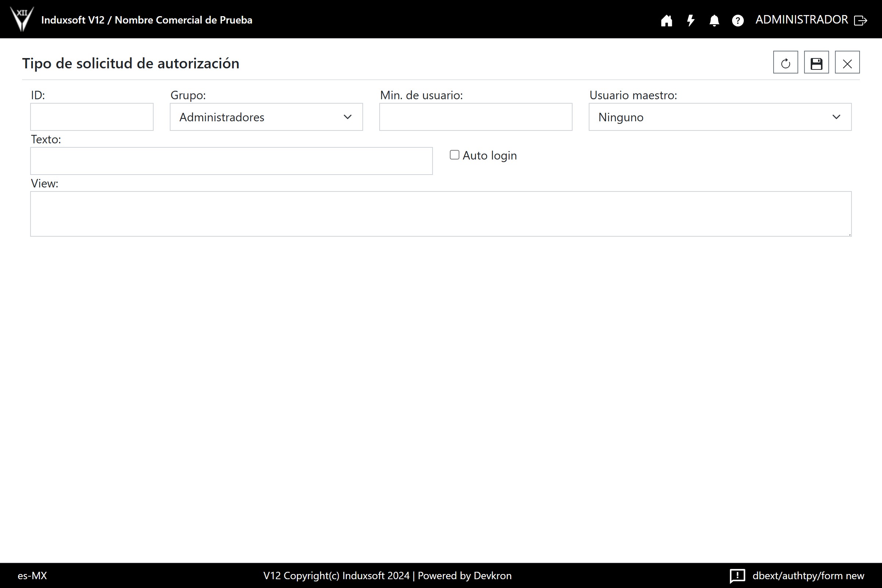Go to the Home icon
The width and height of the screenshot is (882, 588).
click(x=666, y=20)
